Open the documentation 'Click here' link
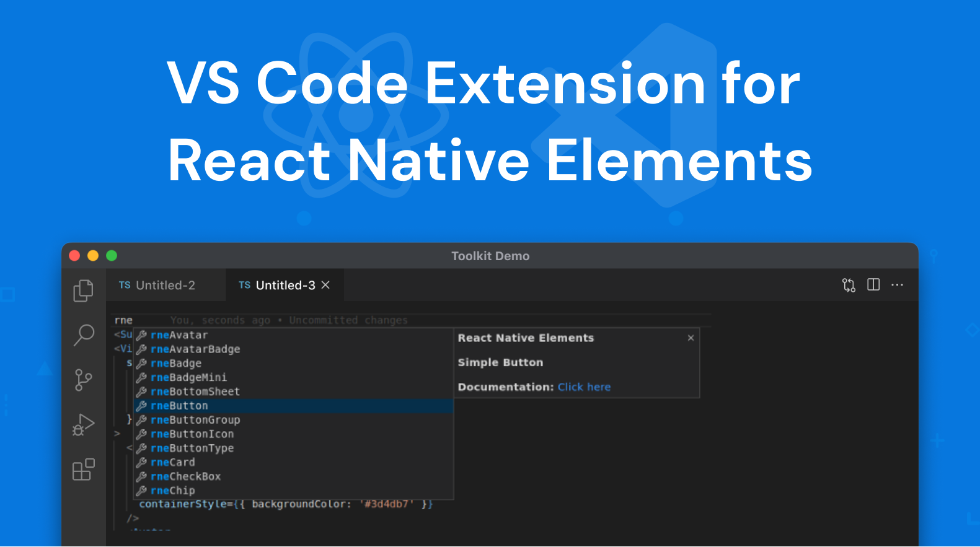The width and height of the screenshot is (980, 547). 584,387
